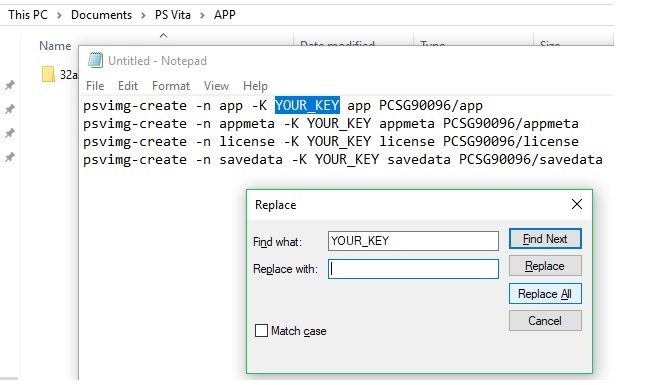Click highlighted YOUR_KEY in first line
This screenshot has width=656, height=385.
point(307,105)
